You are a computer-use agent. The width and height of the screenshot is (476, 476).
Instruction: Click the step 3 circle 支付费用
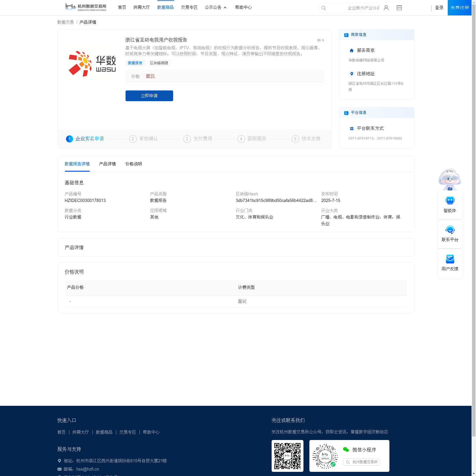tap(187, 139)
